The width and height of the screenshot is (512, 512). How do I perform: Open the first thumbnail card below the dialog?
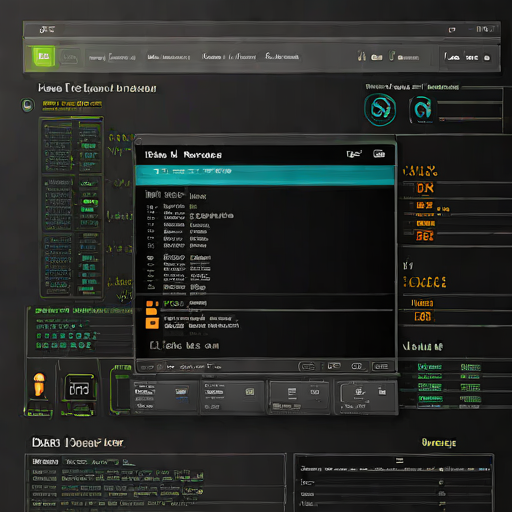tap(164, 397)
